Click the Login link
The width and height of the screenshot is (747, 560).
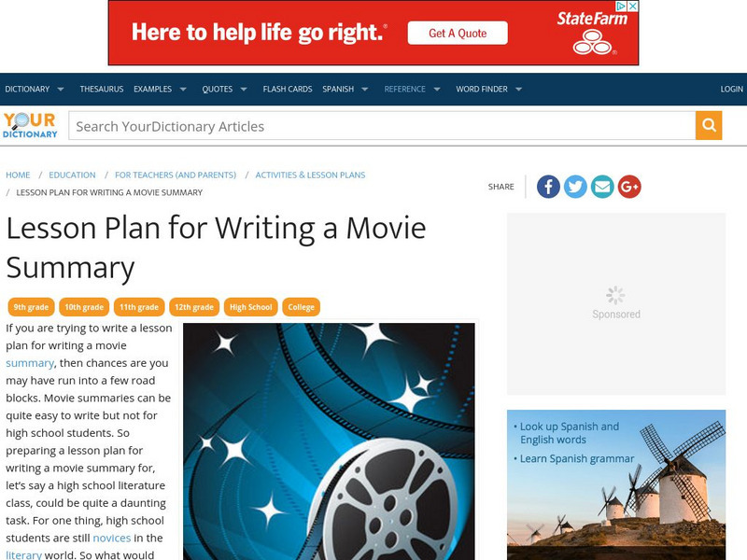(x=731, y=89)
